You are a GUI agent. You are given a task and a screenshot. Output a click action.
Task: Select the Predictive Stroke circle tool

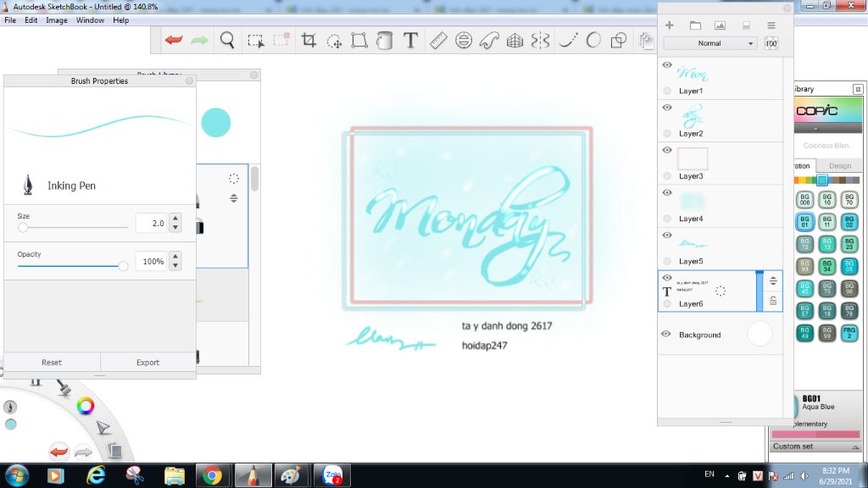[593, 40]
